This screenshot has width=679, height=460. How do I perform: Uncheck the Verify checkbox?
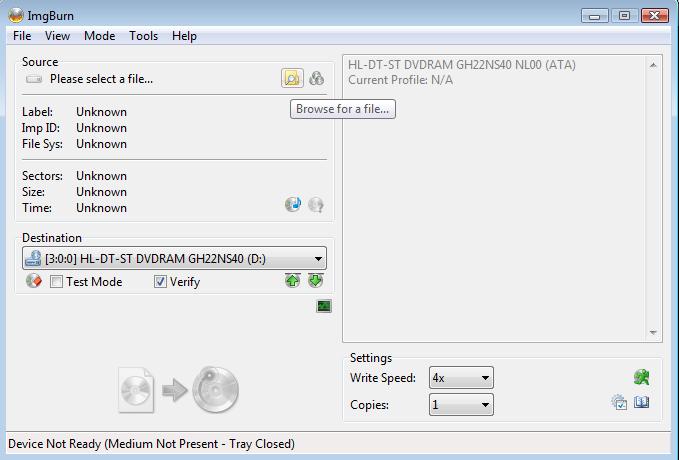click(160, 282)
